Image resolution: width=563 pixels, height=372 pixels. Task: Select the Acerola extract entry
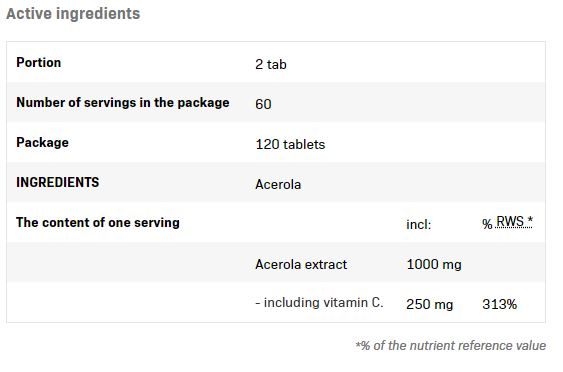point(301,265)
